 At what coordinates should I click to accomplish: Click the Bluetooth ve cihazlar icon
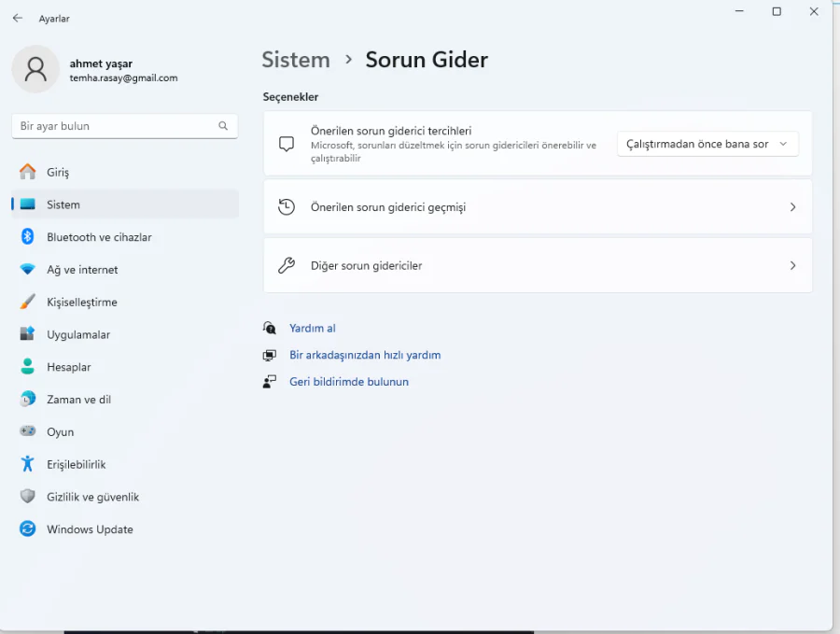coord(28,237)
